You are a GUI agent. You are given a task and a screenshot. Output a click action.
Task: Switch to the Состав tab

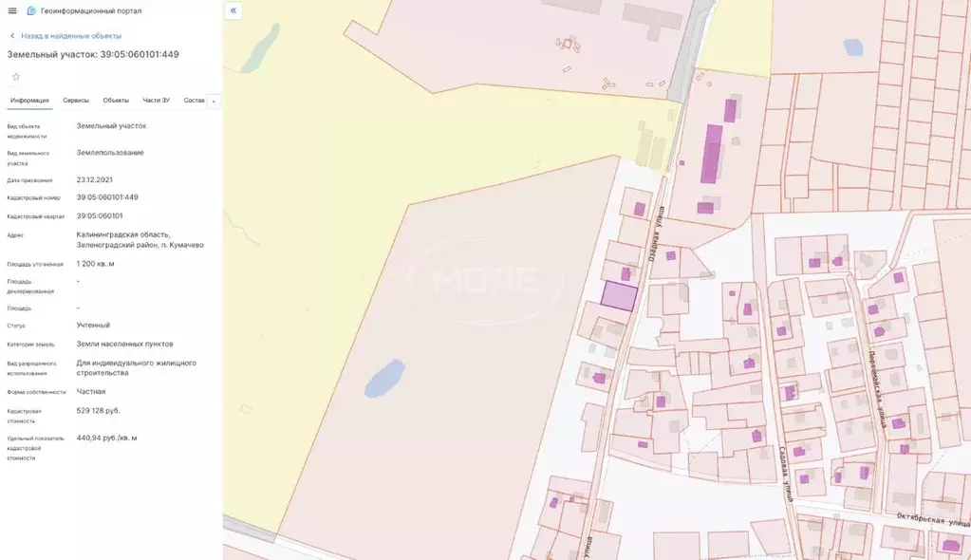[x=194, y=101]
